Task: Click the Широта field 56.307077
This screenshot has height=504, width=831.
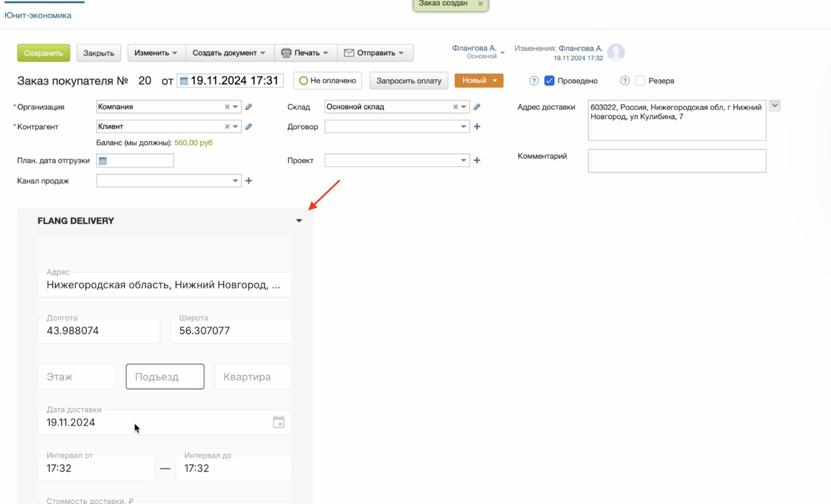Action: 231,330
